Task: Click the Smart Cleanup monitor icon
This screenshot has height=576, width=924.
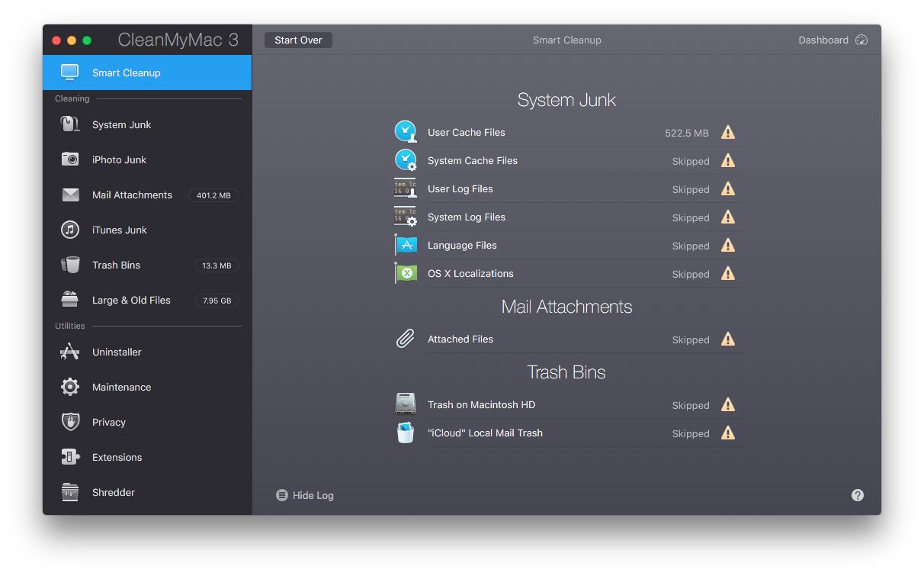Action: [70, 72]
